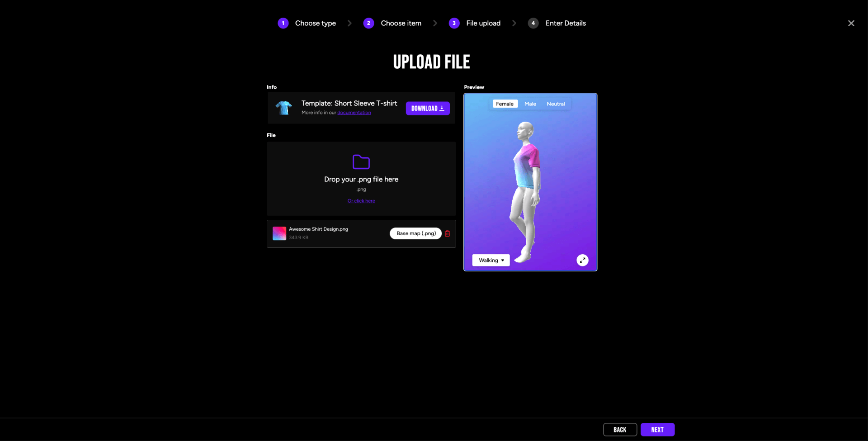Screen dimensions: 868x441
Task: Click 'Template: Short Sleeve T-shirt' text
Action: 349,103
